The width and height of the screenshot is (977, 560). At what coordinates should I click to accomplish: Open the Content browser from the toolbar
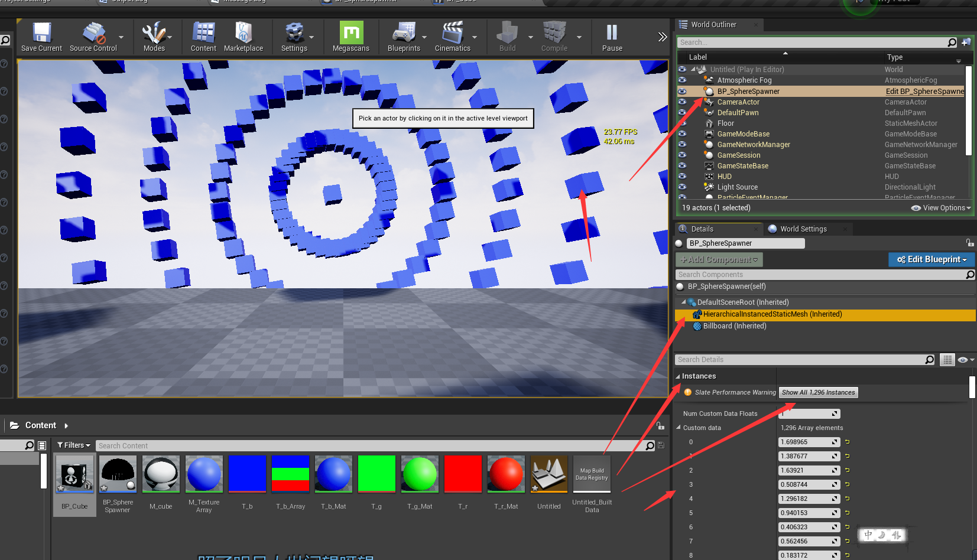coord(203,37)
